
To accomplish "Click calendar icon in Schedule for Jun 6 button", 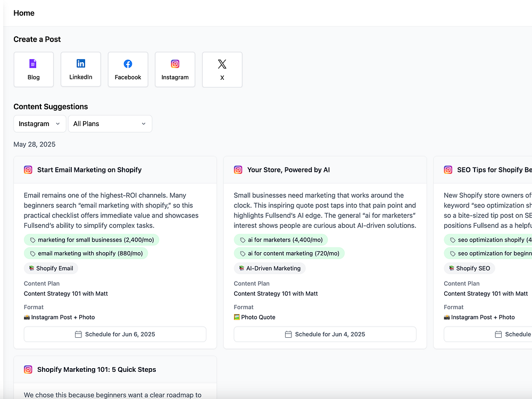I will 78,335.
